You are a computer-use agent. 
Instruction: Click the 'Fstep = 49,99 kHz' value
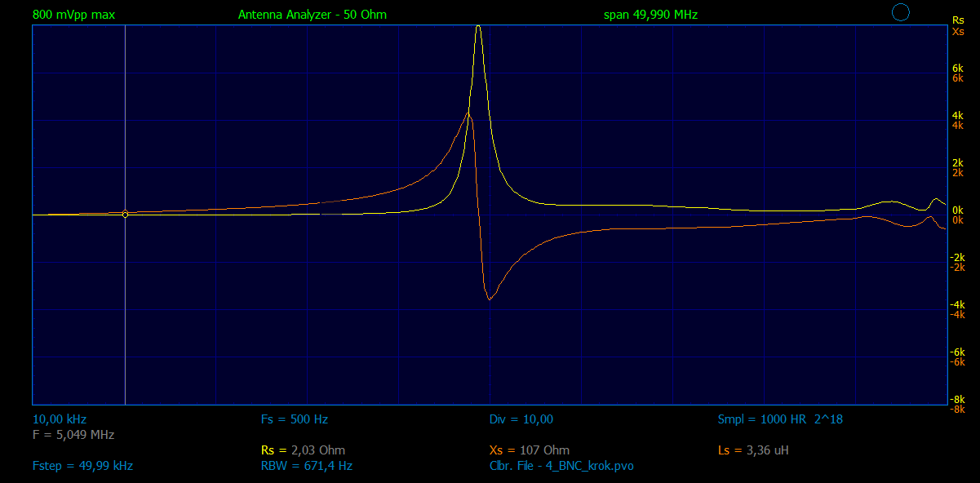pyautogui.click(x=82, y=466)
